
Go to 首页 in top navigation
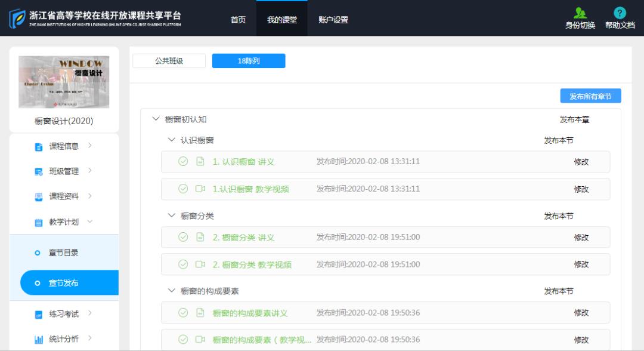click(x=238, y=20)
